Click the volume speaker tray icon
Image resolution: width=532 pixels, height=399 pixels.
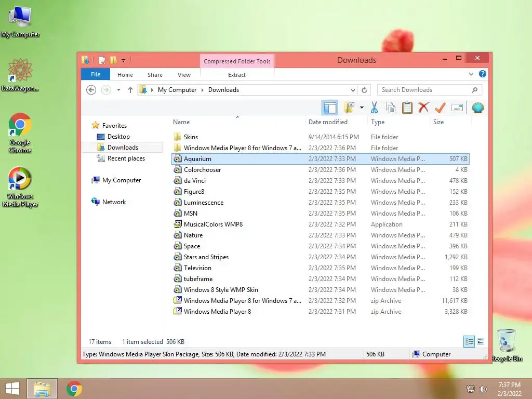[483, 389]
